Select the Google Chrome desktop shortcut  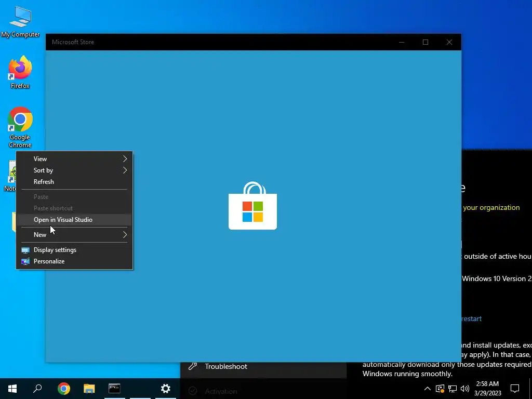(x=20, y=128)
